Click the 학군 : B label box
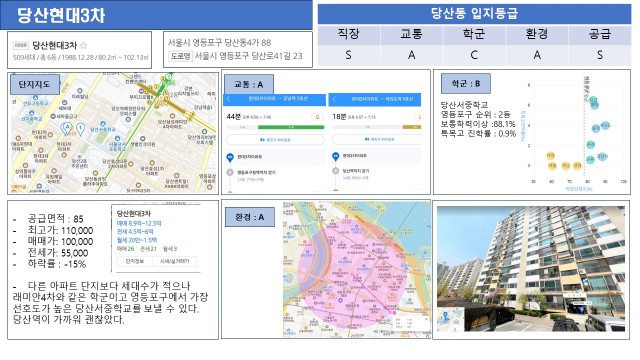Image resolution: width=640 pixels, height=360 pixels. click(466, 84)
